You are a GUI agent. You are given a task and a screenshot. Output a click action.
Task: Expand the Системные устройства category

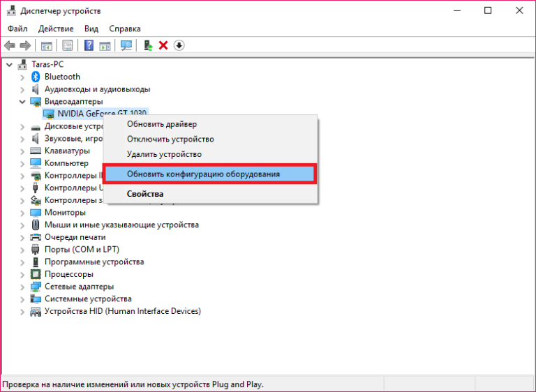tap(22, 299)
